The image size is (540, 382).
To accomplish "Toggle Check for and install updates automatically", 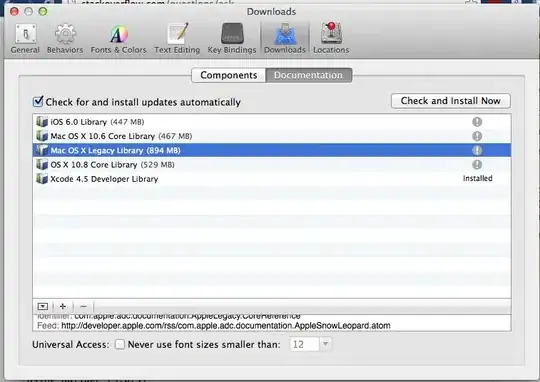I will 38,102.
